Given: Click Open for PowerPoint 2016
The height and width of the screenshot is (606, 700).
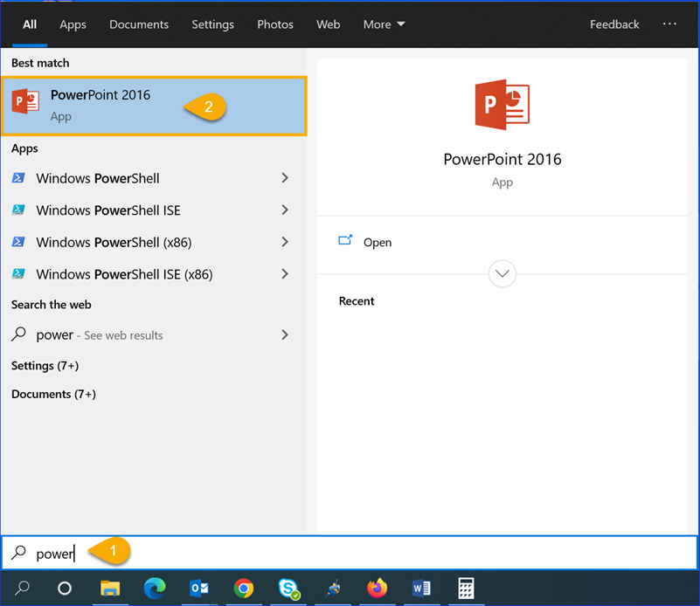Looking at the screenshot, I should (378, 242).
